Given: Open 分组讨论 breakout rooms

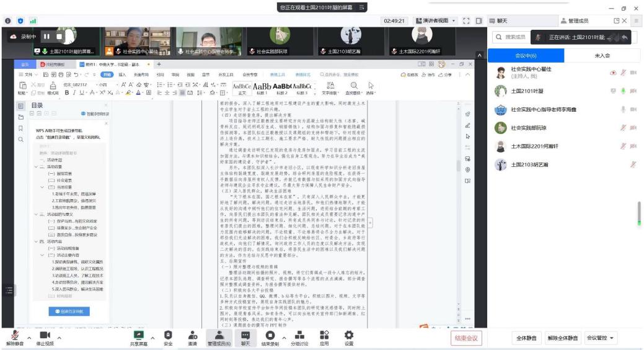Looking at the screenshot, I should point(299,337).
